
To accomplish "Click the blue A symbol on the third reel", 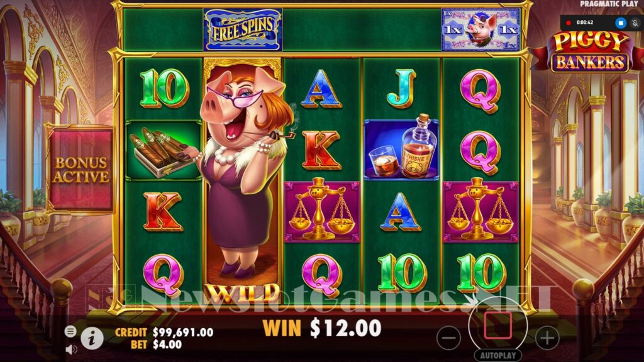I will tap(321, 88).
